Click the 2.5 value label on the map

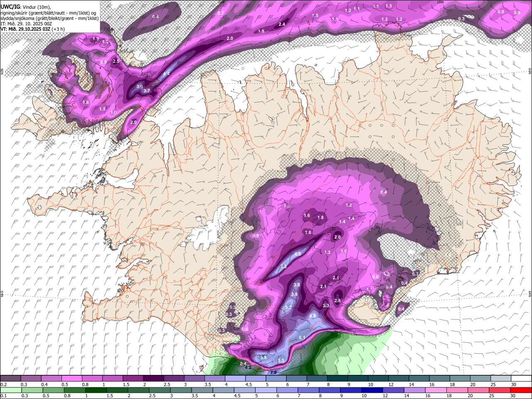[116, 62]
